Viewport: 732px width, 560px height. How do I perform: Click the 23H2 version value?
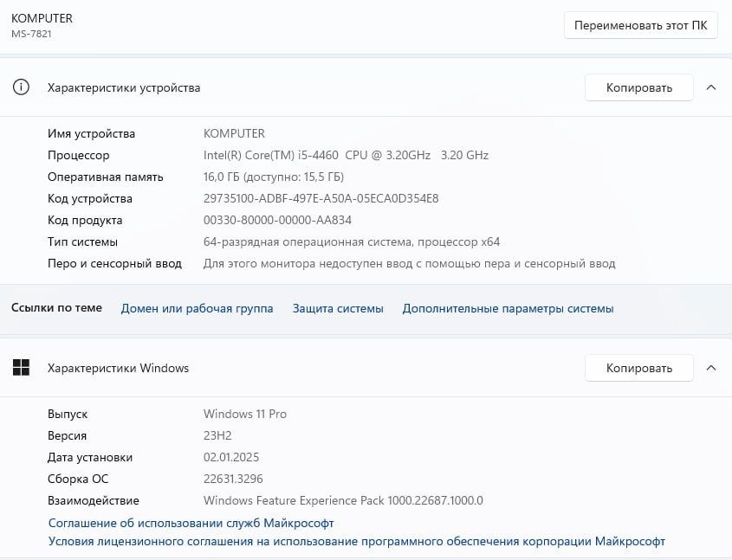[217, 435]
